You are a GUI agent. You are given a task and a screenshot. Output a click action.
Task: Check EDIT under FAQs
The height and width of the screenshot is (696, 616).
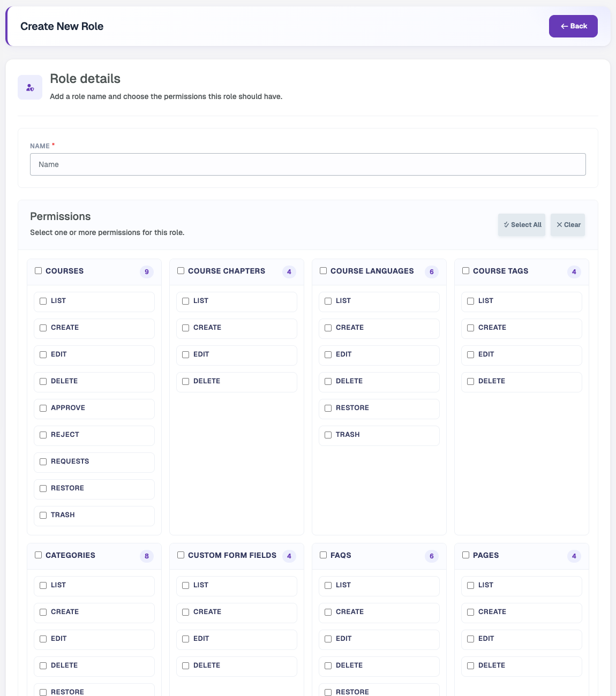(x=328, y=639)
